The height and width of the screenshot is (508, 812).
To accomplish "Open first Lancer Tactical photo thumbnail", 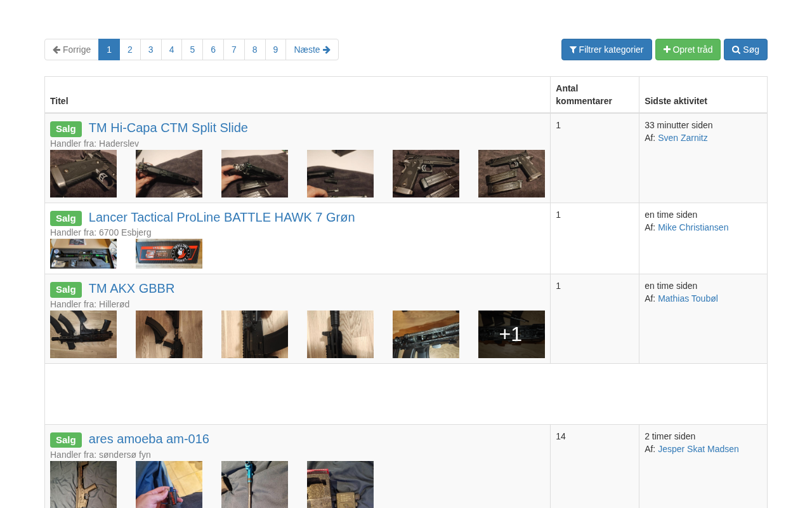I will (83, 253).
